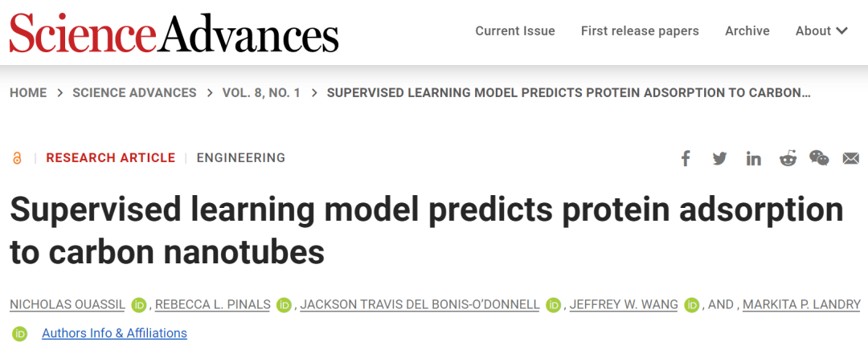Share via WeChat icon
The height and width of the screenshot is (346, 868).
click(x=819, y=158)
